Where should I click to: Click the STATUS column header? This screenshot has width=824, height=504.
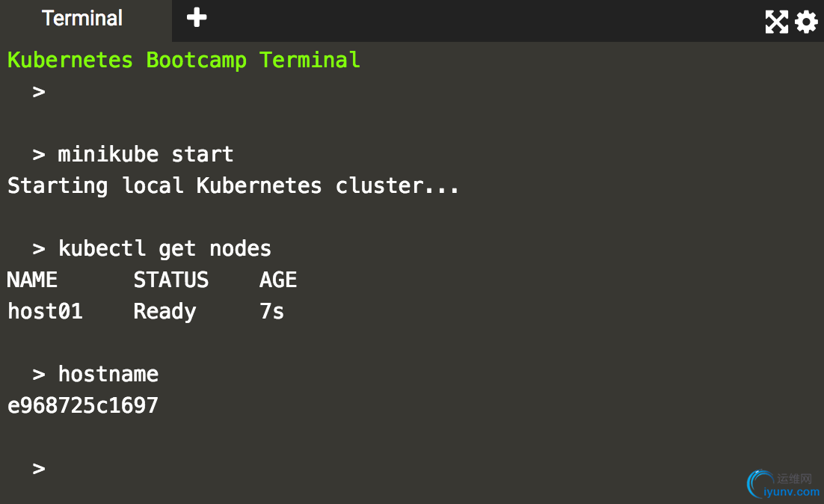(x=170, y=280)
